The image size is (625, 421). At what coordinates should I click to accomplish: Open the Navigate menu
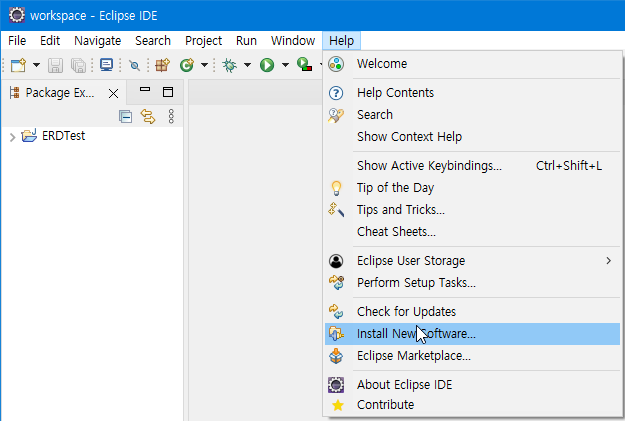pyautogui.click(x=98, y=41)
